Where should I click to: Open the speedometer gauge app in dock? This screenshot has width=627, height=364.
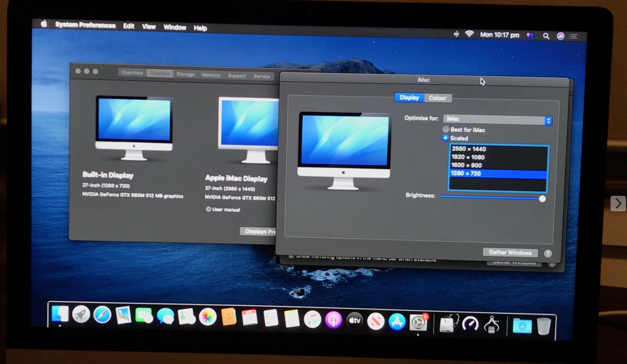pyautogui.click(x=470, y=324)
